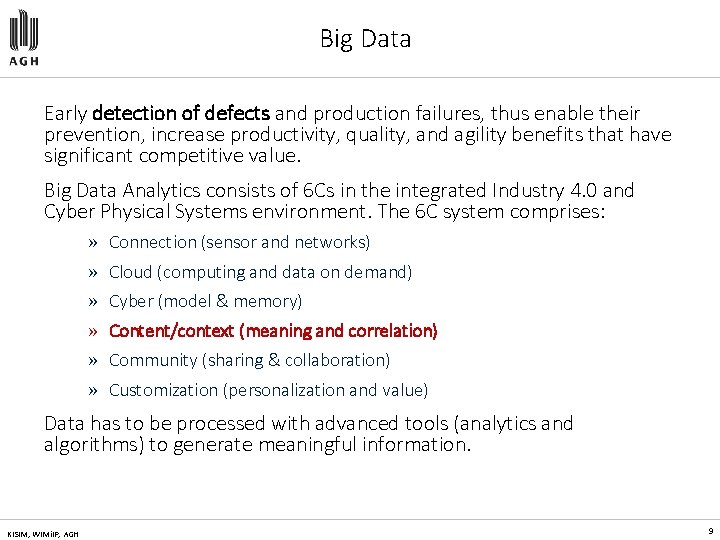Click the slide number 9
Screen dimensions: 720x540
click(709, 532)
